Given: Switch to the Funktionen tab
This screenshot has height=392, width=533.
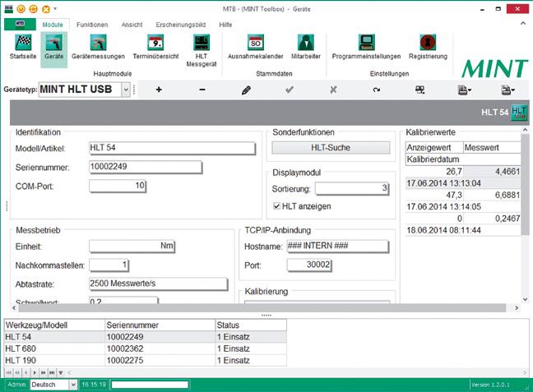Looking at the screenshot, I should click(92, 25).
